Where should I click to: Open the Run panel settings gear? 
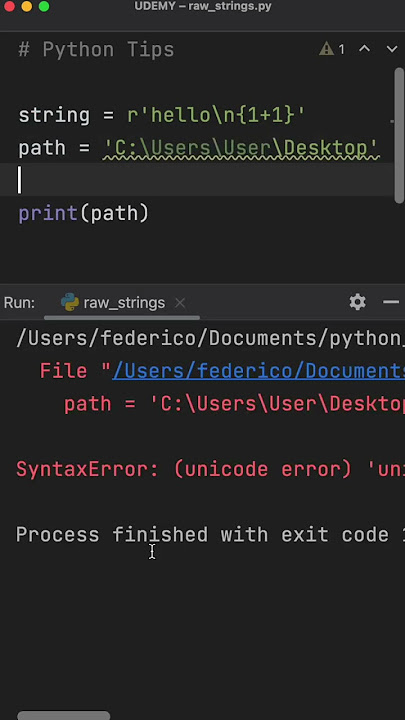(357, 302)
